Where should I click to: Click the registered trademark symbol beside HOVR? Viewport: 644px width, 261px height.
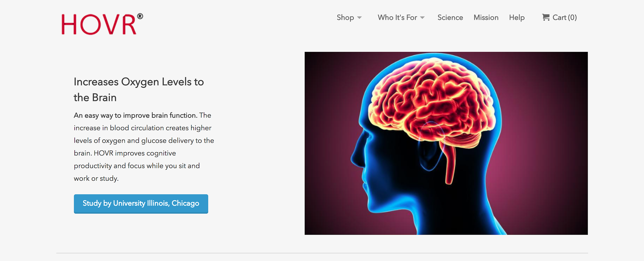click(140, 16)
